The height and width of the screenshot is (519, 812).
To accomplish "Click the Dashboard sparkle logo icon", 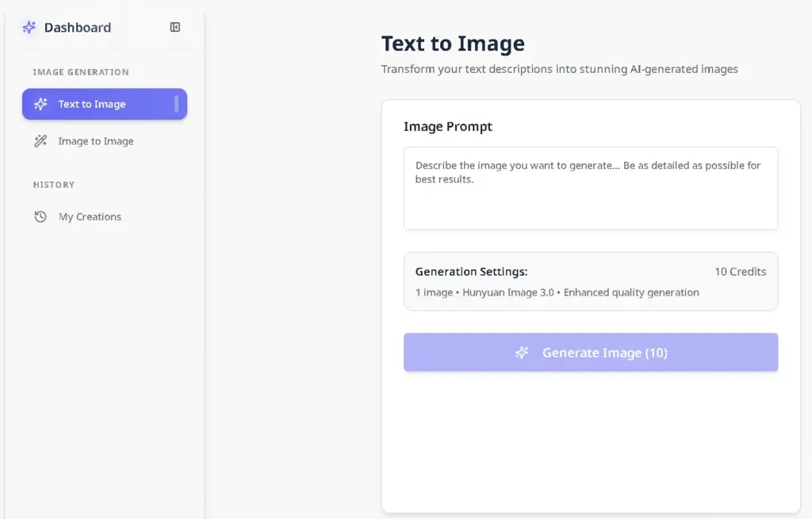I will pyautogui.click(x=29, y=28).
